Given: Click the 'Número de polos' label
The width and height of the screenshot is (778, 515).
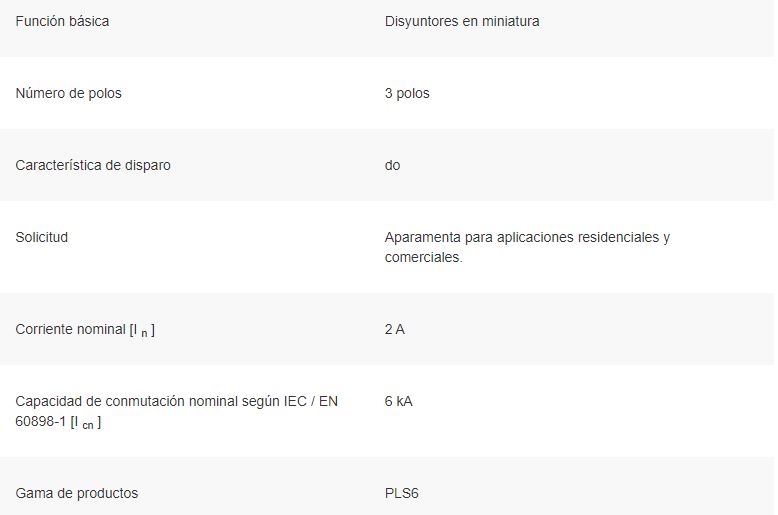Looking at the screenshot, I should pos(68,93).
